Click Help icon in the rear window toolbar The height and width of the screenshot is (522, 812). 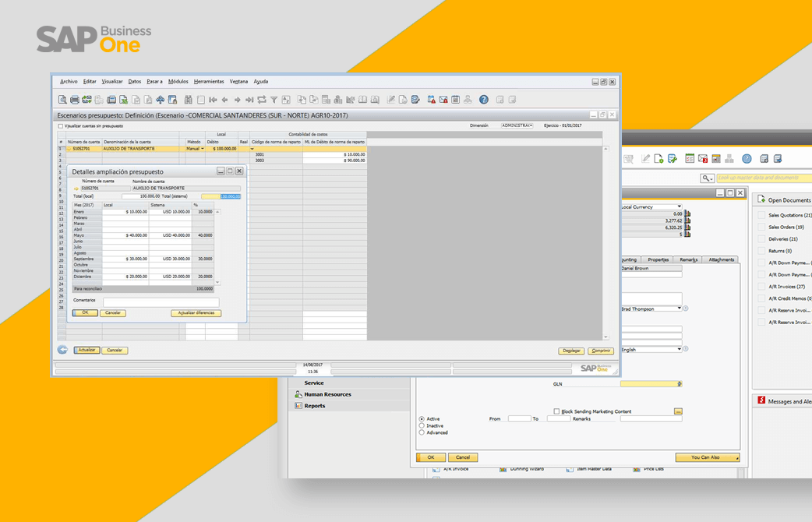click(747, 158)
